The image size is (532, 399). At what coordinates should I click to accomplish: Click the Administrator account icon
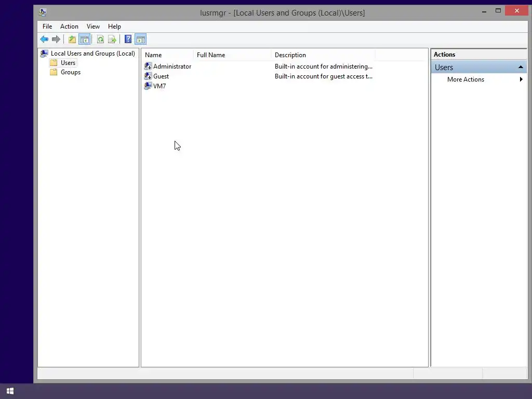pos(148,66)
